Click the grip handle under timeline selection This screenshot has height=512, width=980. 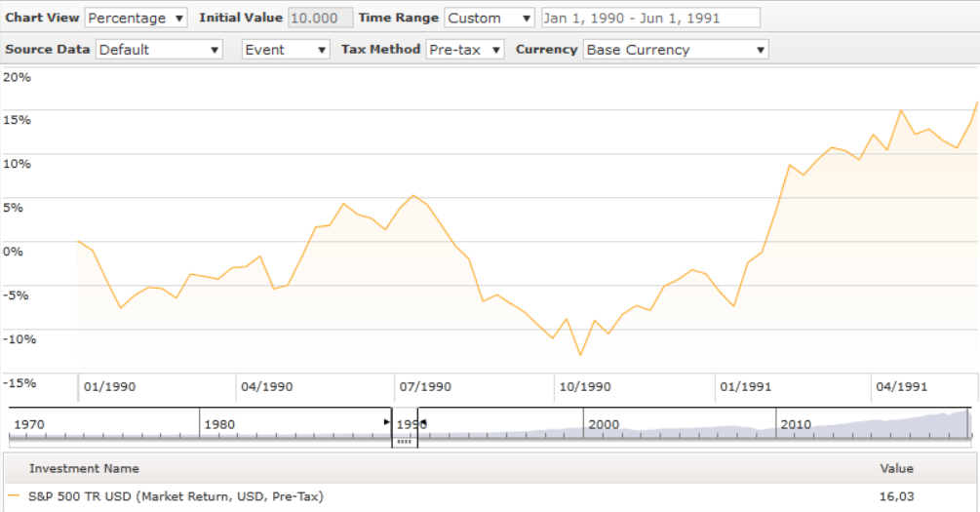tap(405, 442)
